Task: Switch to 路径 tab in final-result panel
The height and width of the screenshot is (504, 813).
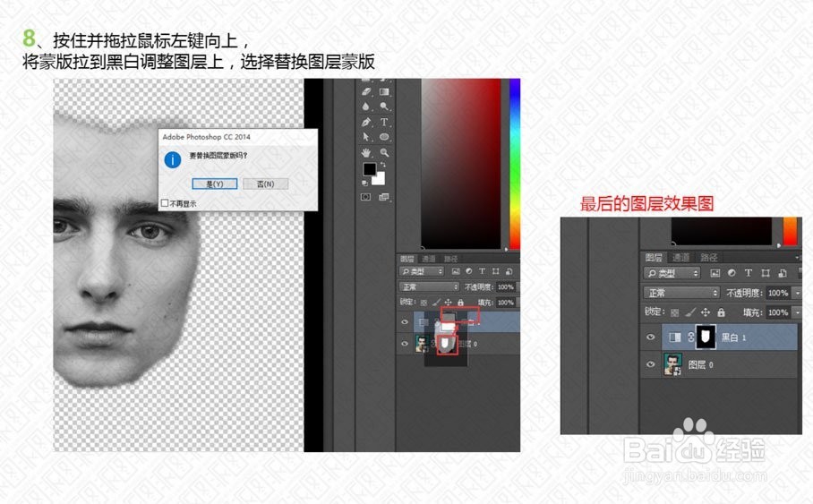Action: (709, 258)
